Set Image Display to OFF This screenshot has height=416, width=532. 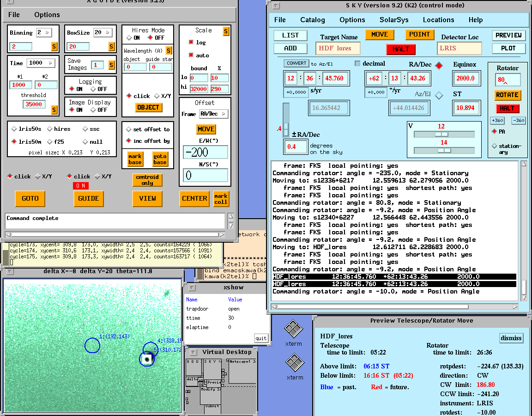(x=93, y=110)
